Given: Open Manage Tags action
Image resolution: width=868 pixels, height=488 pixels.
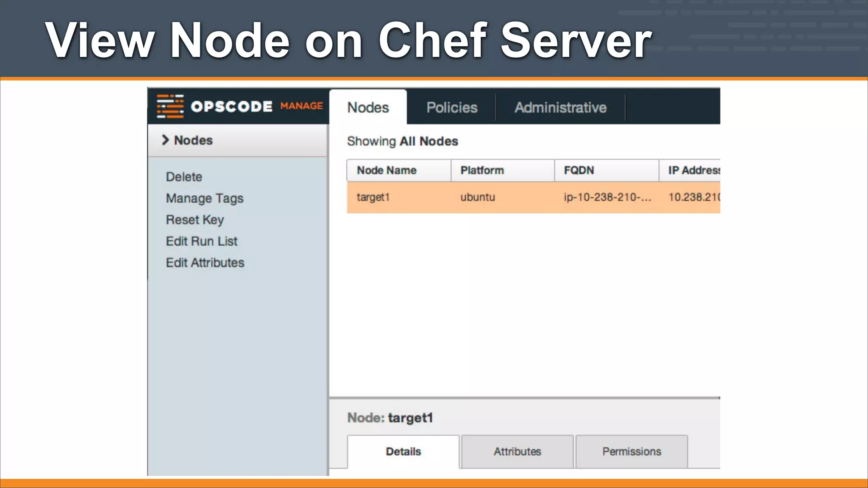Looking at the screenshot, I should [205, 198].
